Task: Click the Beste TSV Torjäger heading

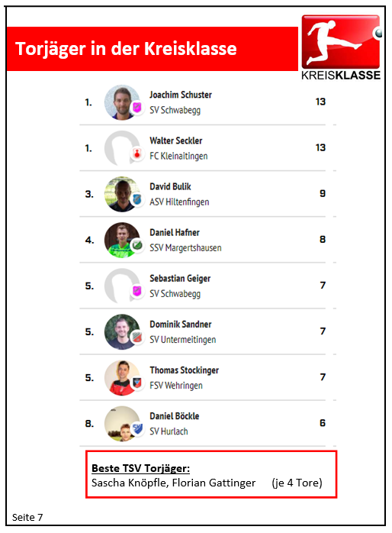Action: pyautogui.click(x=140, y=468)
